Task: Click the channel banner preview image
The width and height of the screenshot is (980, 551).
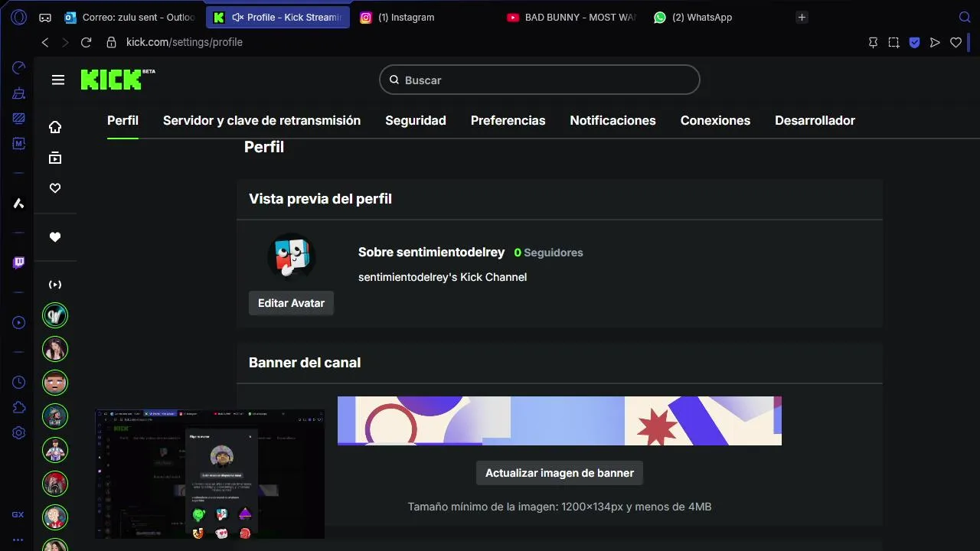Action: (560, 421)
